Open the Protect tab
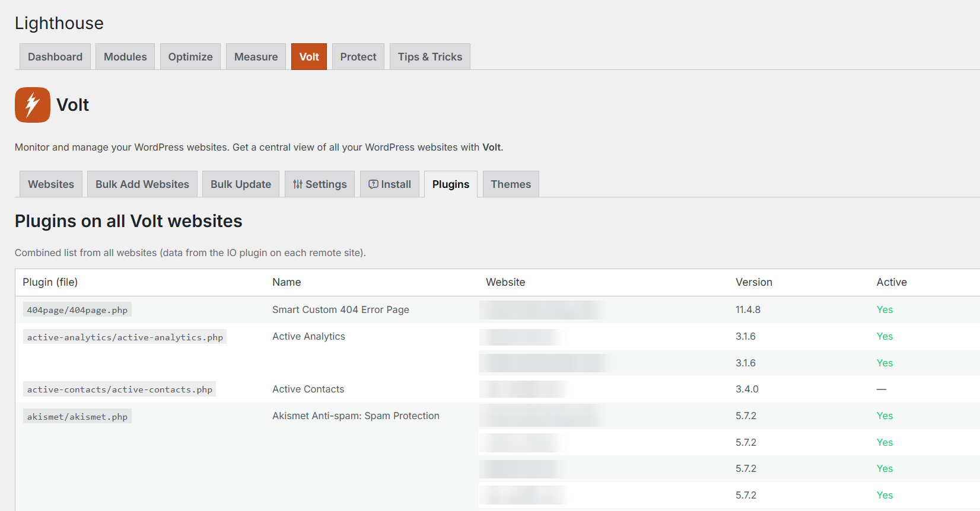980x511 pixels. tap(358, 57)
